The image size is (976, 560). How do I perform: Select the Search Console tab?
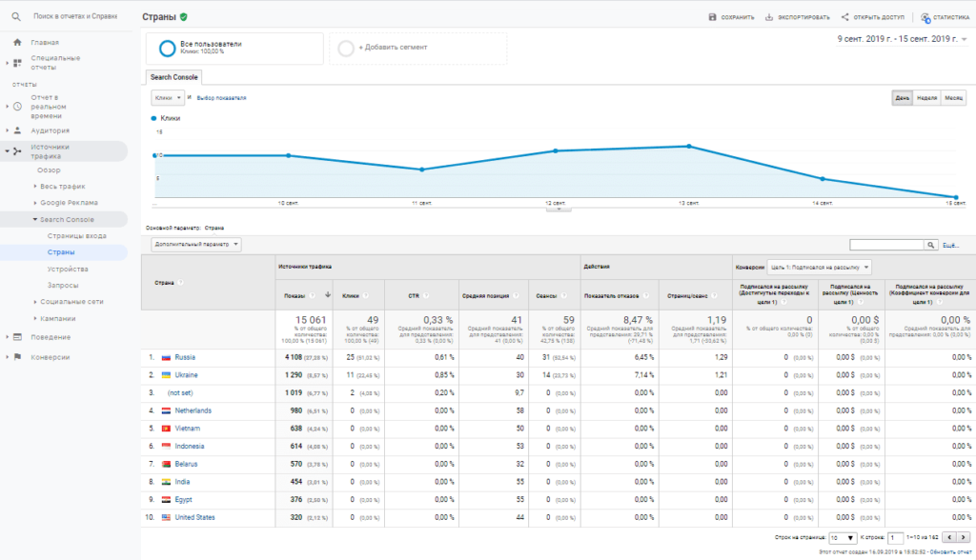click(173, 76)
